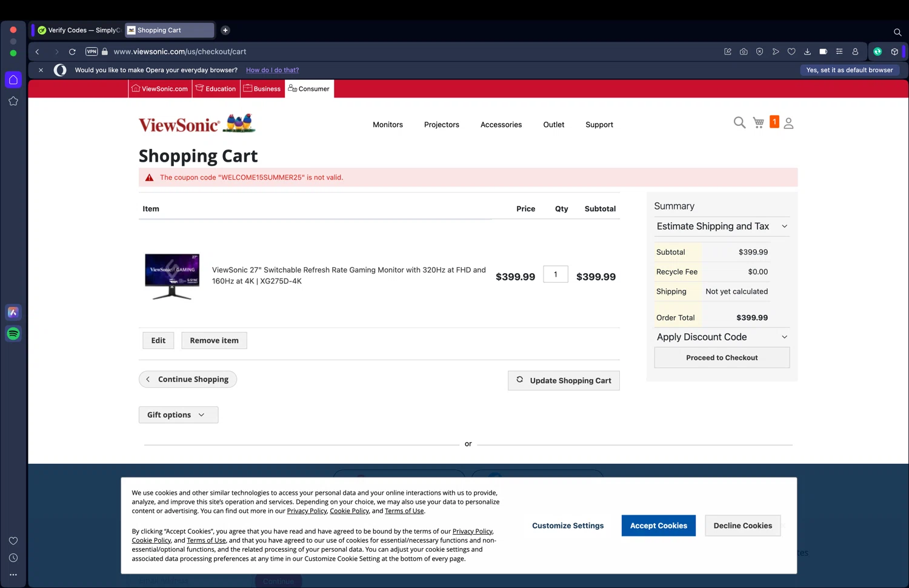
Task: Select the Shopping Cart browser tab
Action: [x=170, y=30]
